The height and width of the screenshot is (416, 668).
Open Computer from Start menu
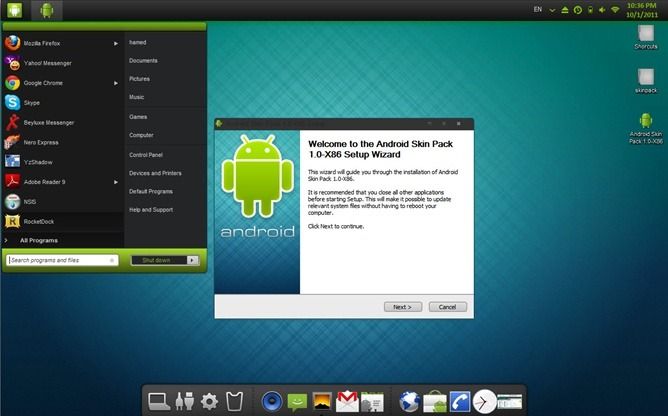[141, 135]
